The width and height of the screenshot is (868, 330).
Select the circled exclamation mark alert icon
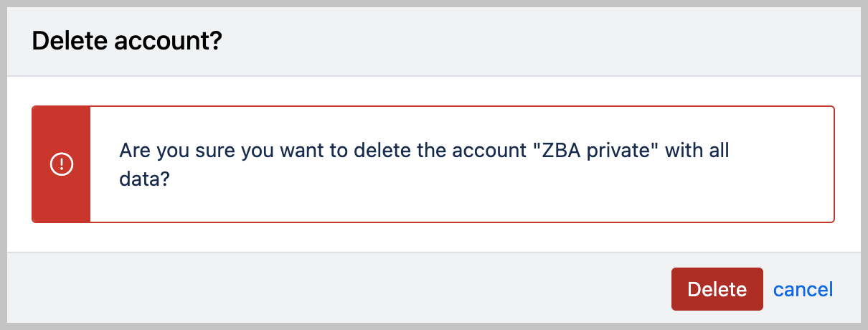coord(62,164)
